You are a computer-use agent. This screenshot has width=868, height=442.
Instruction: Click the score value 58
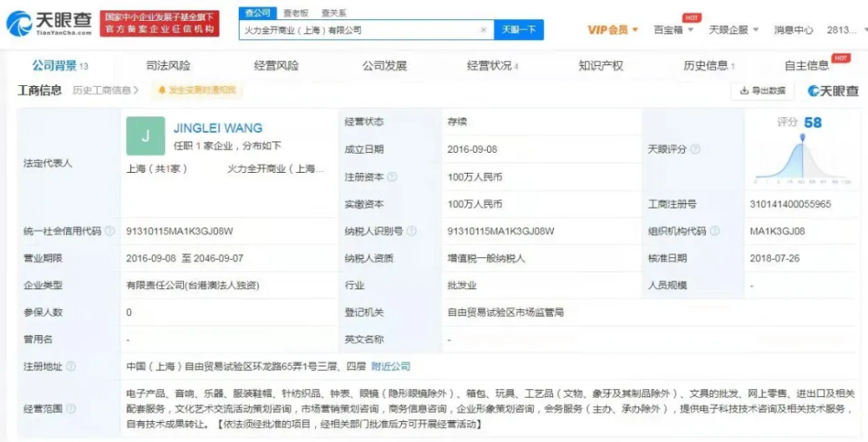(812, 122)
